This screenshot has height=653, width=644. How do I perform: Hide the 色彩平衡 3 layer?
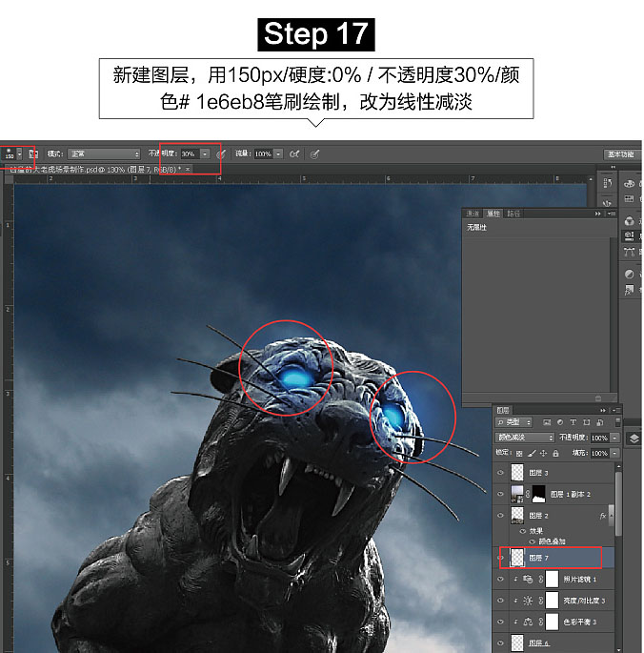click(x=500, y=622)
